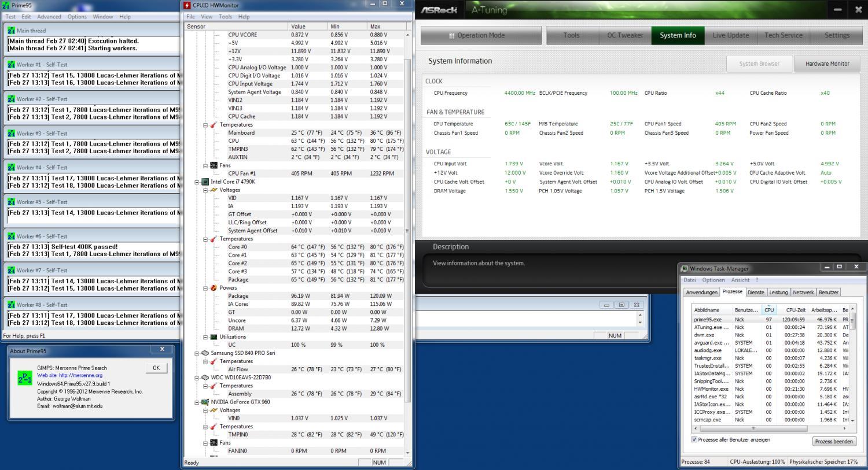Screen dimensions: 868x470
Task: Click the Powers flame icon
Action: 214,288
